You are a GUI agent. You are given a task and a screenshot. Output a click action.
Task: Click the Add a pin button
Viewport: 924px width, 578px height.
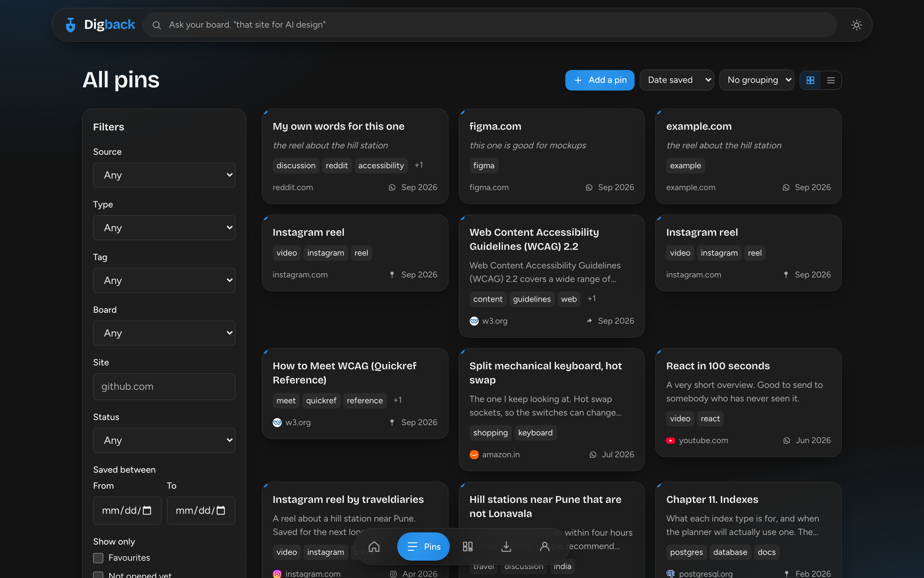(x=599, y=80)
